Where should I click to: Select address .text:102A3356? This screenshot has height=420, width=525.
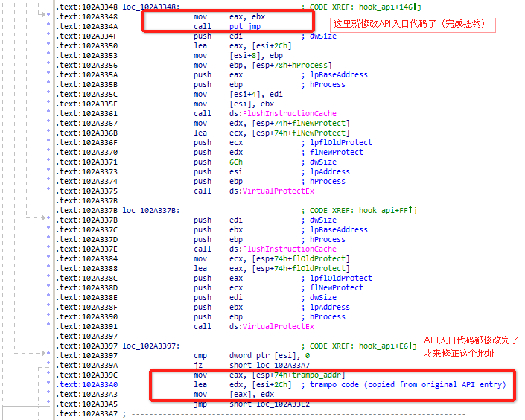pos(86,66)
